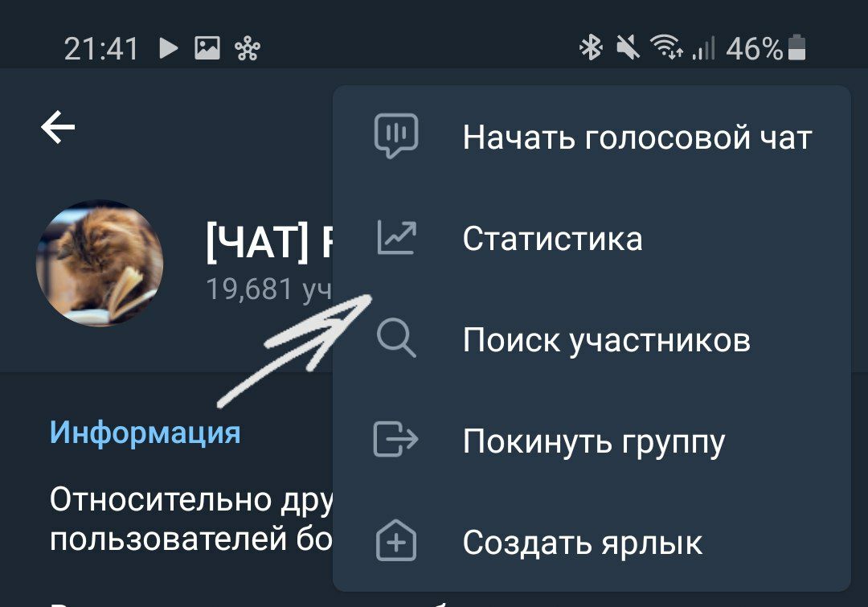Tap the gallery image notification icon
The image size is (868, 607).
[x=207, y=48]
